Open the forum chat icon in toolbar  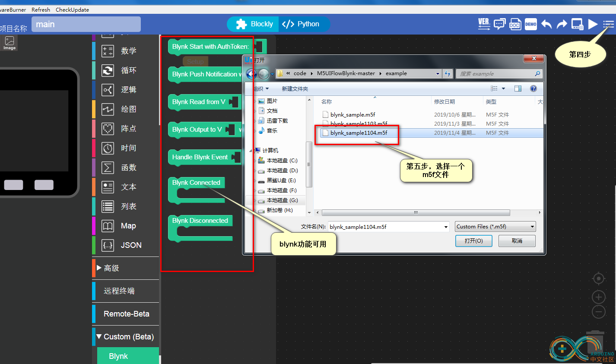pos(499,24)
